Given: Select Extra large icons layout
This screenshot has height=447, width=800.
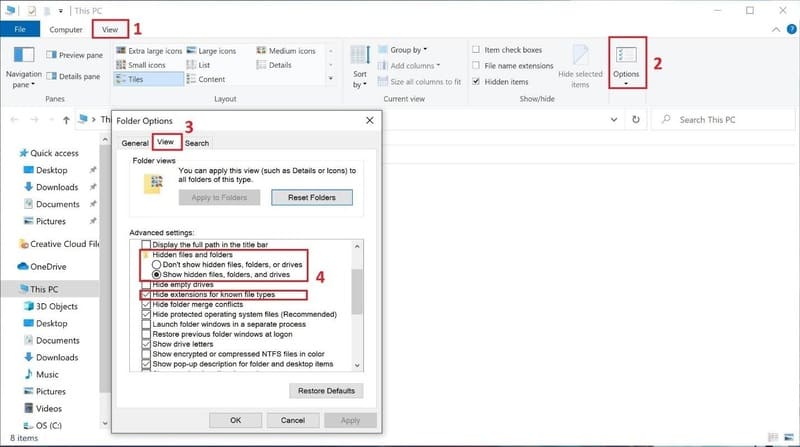Looking at the screenshot, I should pos(151,51).
